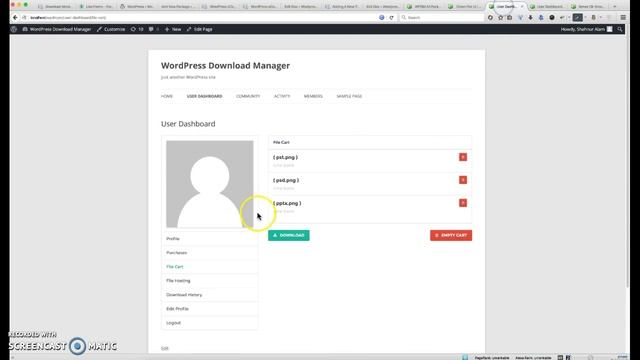
Task: Click the red EMPTY CART button
Action: [451, 236]
